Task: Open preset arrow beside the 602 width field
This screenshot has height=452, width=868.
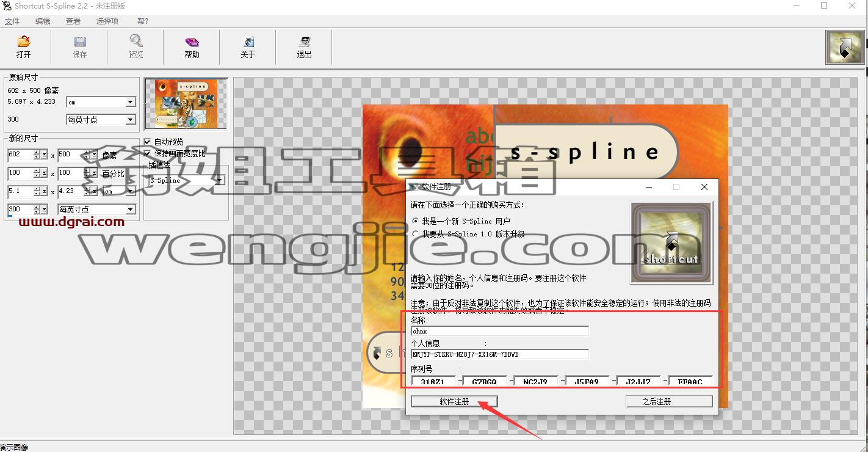Action: pyautogui.click(x=44, y=155)
